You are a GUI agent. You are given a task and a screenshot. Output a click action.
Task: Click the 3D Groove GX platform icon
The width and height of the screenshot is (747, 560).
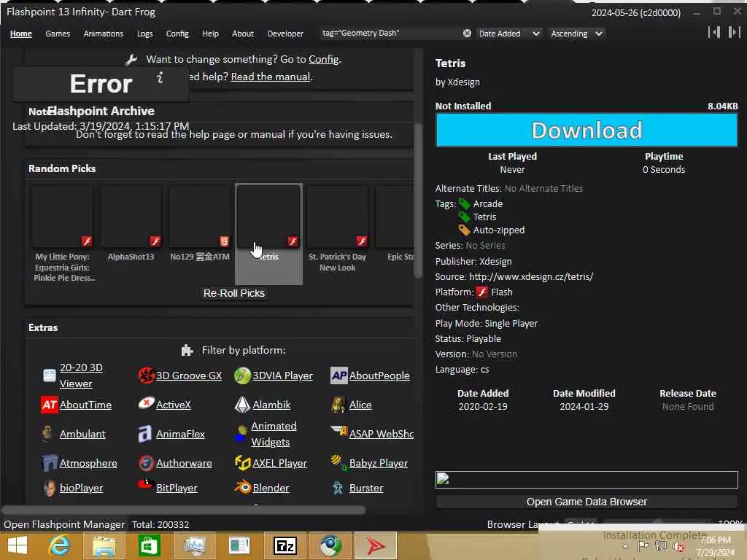146,376
